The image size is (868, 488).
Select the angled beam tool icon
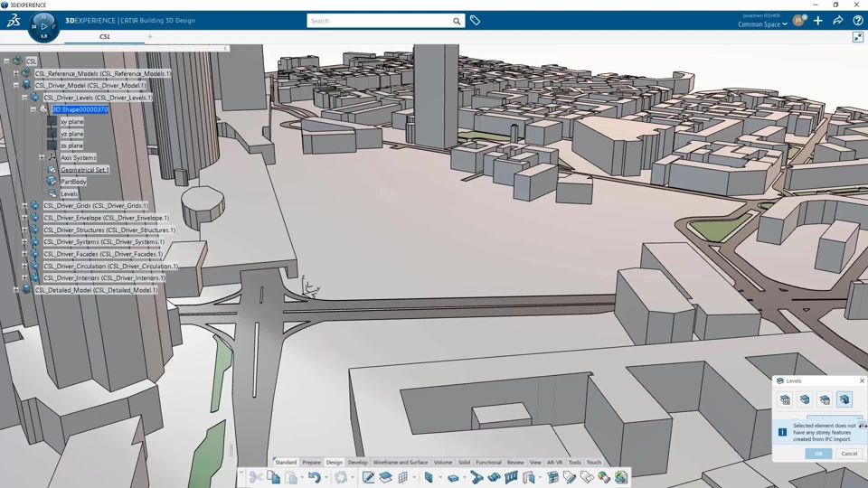(476, 477)
